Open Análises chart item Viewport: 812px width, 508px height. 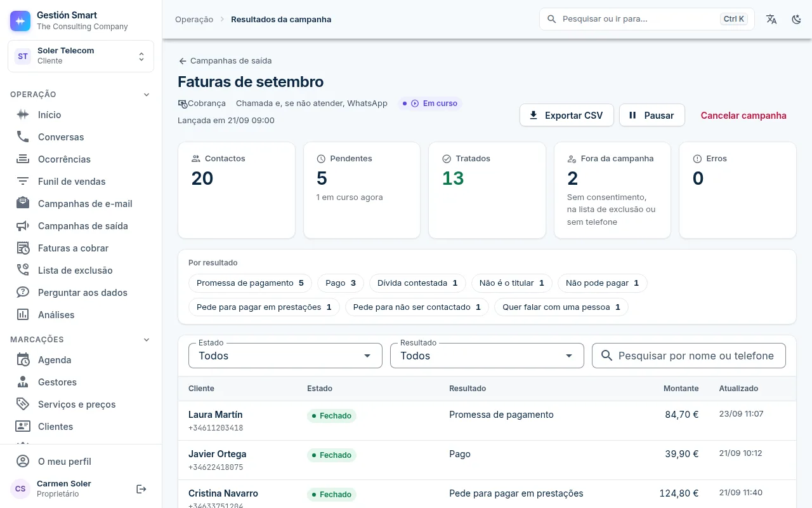[x=81, y=315]
